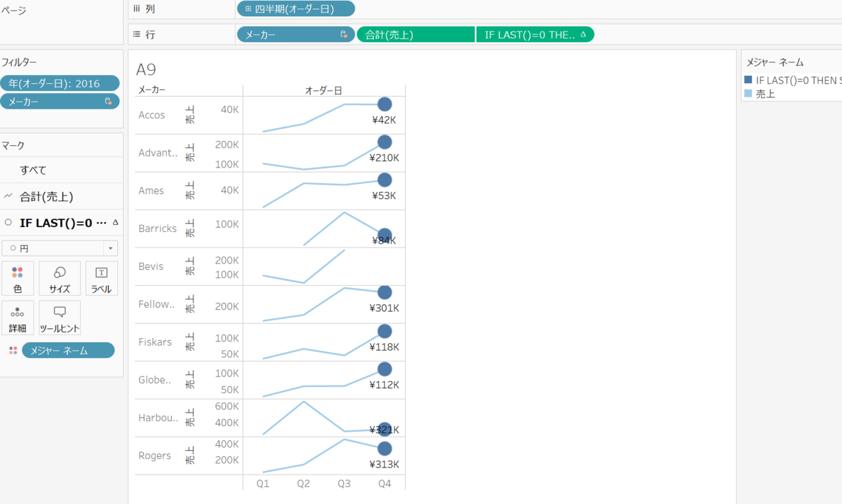The height and width of the screenshot is (504, 842).
Task: Click the Q3 axis label
Action: point(344,484)
